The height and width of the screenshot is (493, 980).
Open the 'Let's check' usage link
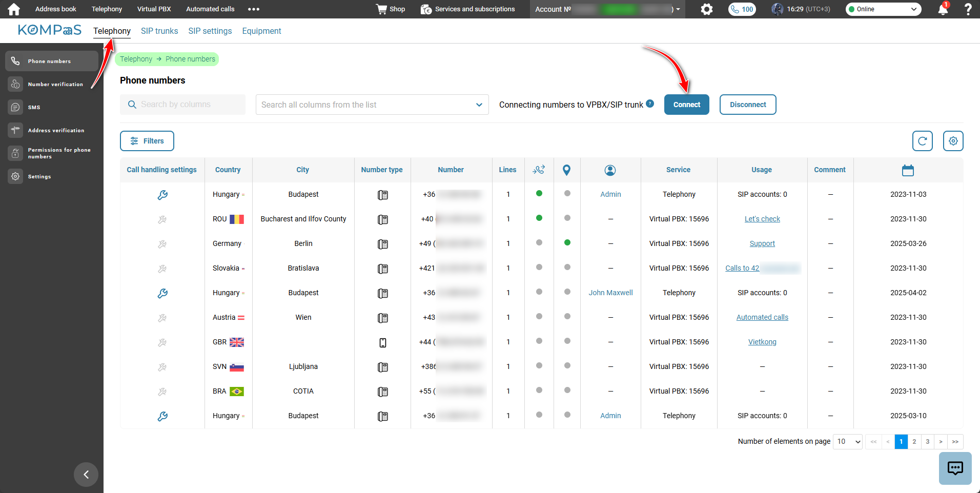(x=762, y=219)
